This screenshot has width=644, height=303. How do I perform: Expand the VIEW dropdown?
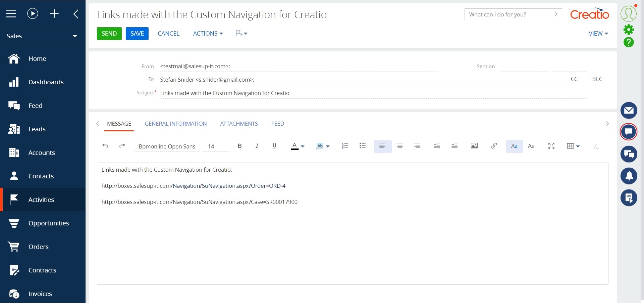[598, 34]
